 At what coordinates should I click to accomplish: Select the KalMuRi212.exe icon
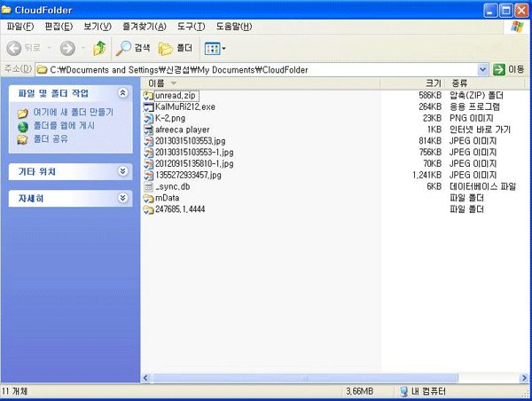point(148,107)
